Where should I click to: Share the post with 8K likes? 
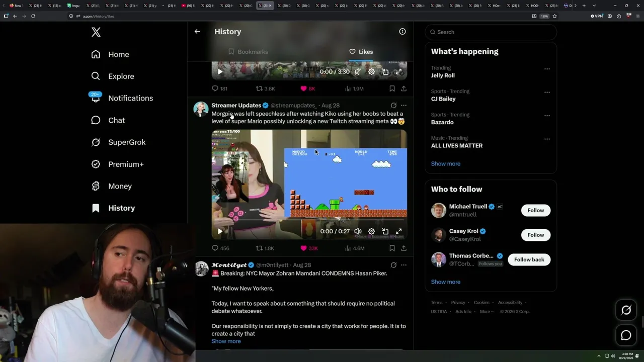404,88
